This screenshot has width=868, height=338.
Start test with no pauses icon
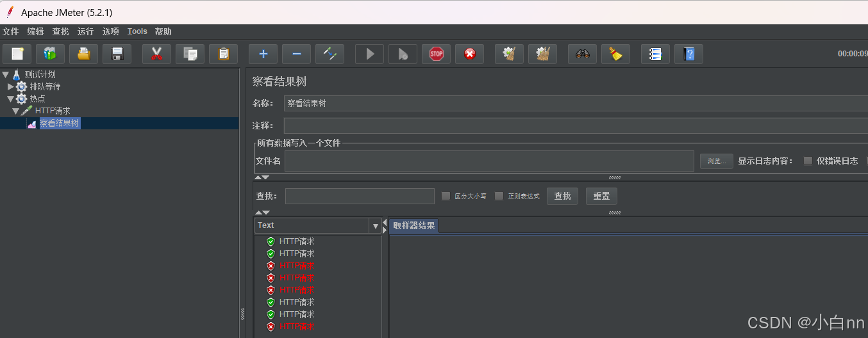[x=403, y=54]
